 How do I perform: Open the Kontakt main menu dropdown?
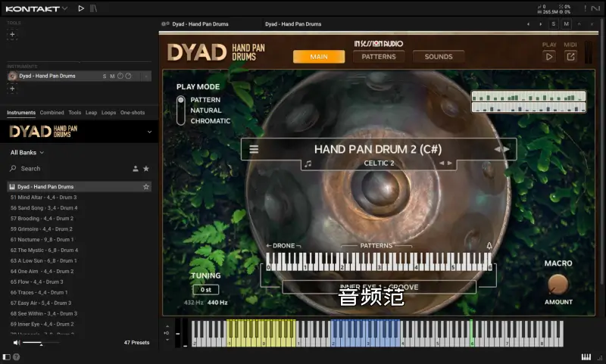pyautogui.click(x=64, y=8)
